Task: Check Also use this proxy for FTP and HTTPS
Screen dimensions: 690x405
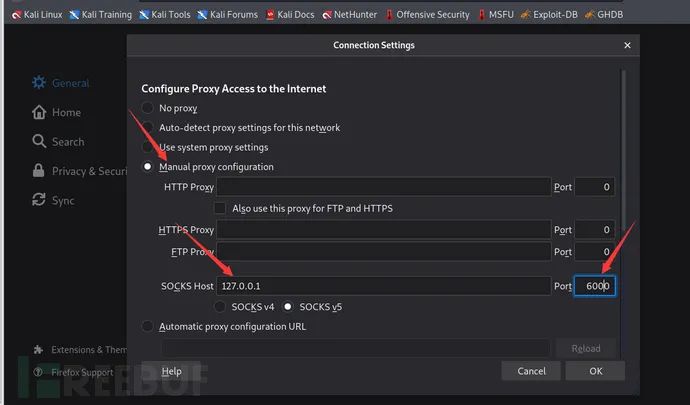Action: (220, 208)
